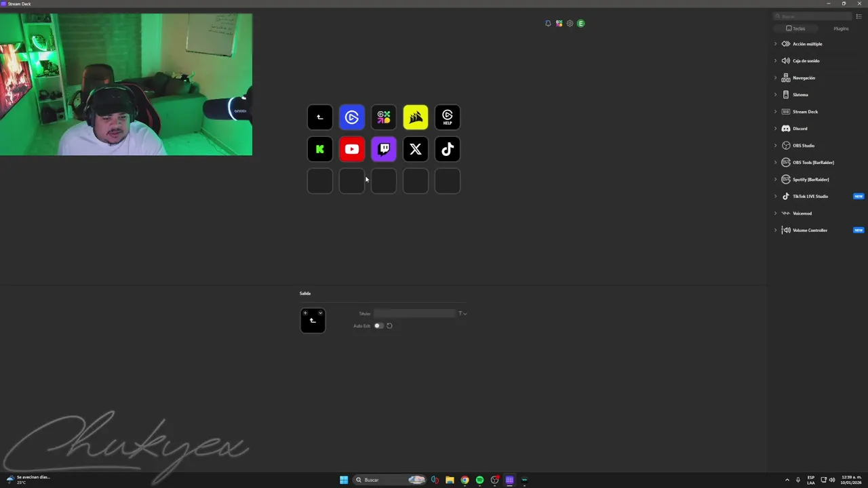The width and height of the screenshot is (868, 488).
Task: Click the webcam overlay thumbnail
Action: coord(126,84)
